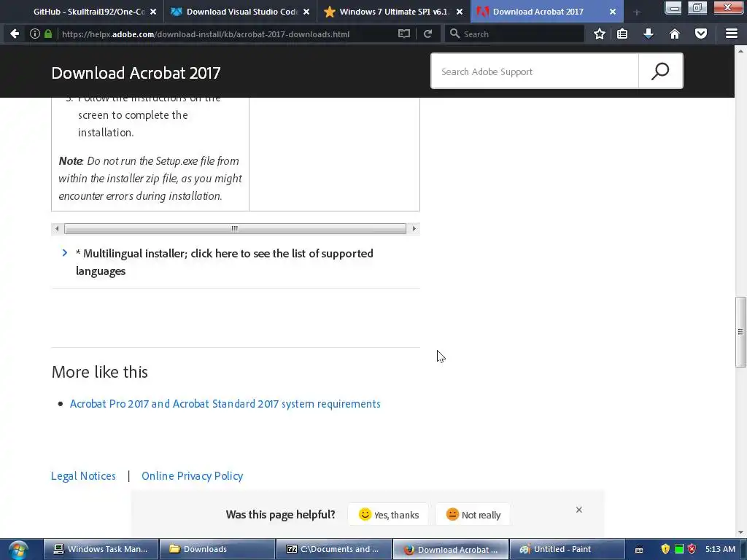Focus the Search Adobe Support field
This screenshot has height=560, width=747.
(x=535, y=71)
